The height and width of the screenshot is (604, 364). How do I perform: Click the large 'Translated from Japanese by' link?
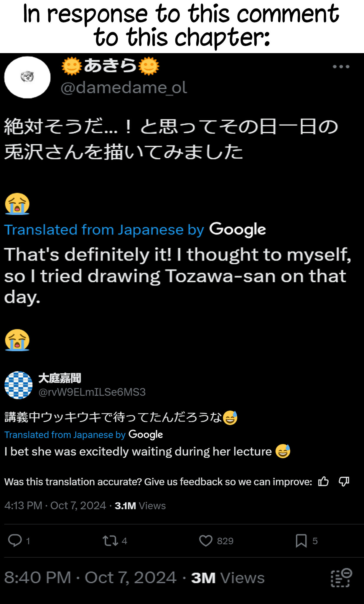[104, 230]
